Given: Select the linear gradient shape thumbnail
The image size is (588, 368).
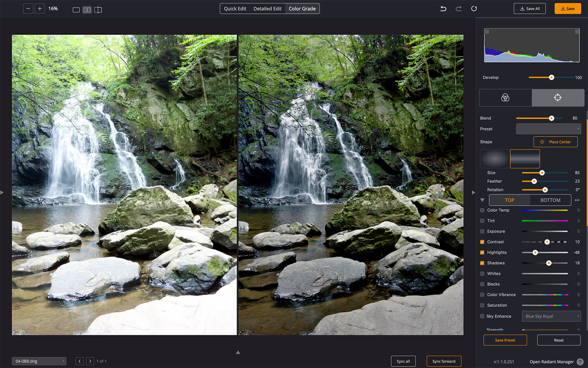Looking at the screenshot, I should pos(525,158).
